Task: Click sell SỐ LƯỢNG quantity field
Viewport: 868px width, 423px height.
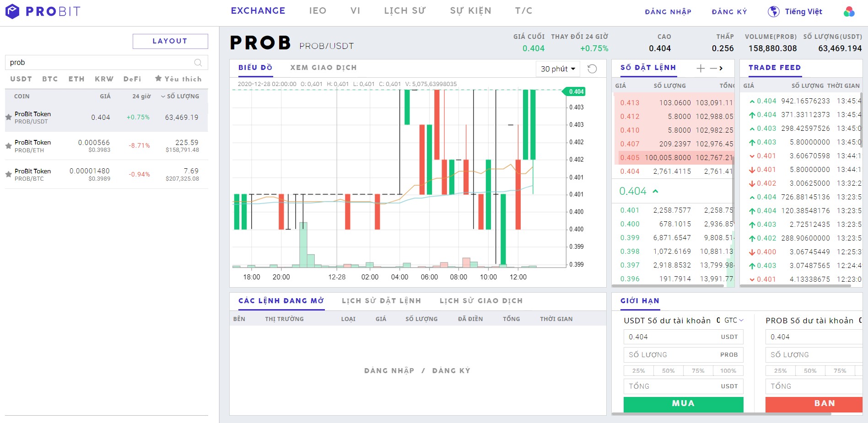Action: tap(814, 355)
